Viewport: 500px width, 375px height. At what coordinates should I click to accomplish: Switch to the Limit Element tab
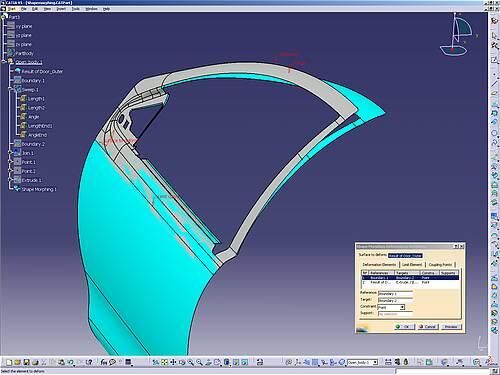coord(412,264)
